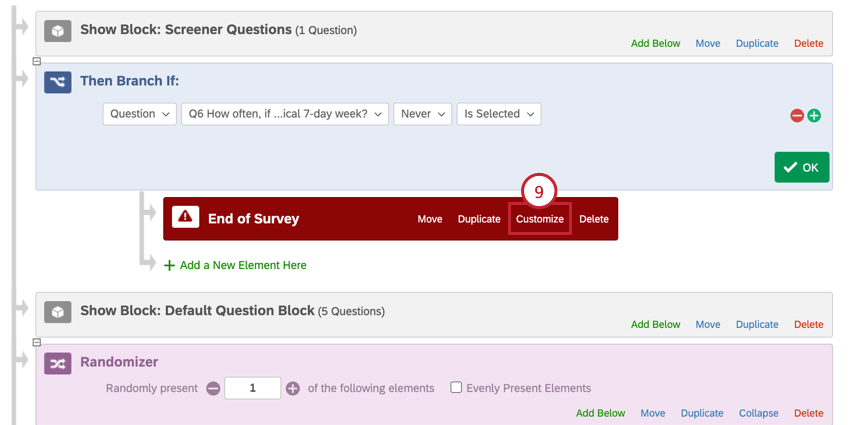This screenshot has width=850, height=425.
Task: Click Collapse on the Randomizer element
Action: (x=759, y=413)
